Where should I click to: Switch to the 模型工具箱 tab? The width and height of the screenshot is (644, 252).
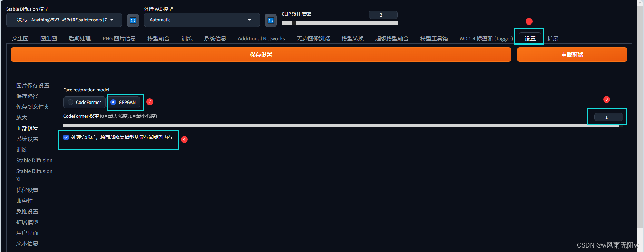(x=434, y=38)
